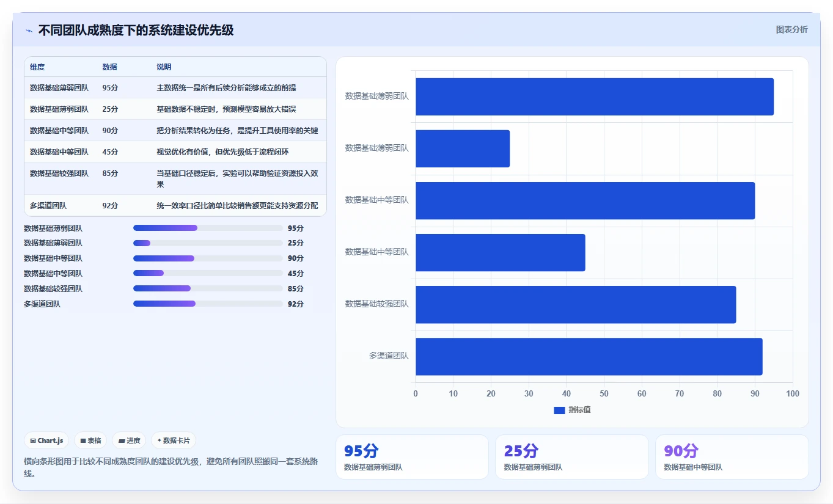Click the progress bar showing 25分

208,243
